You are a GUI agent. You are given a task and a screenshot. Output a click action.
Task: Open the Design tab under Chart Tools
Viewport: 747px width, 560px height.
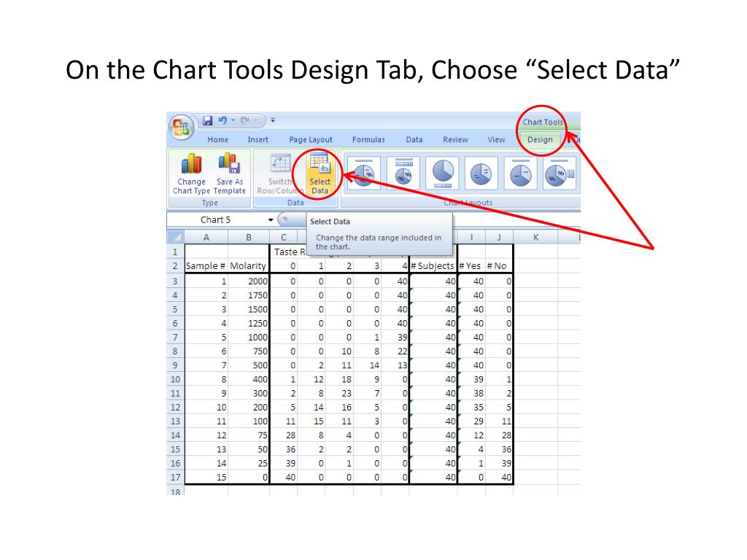click(540, 139)
